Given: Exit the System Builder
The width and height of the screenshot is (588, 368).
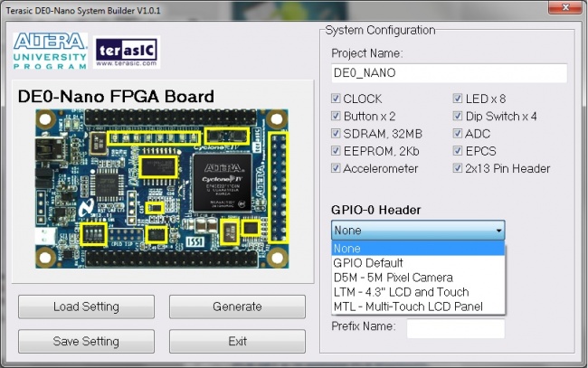Looking at the screenshot, I should (237, 342).
